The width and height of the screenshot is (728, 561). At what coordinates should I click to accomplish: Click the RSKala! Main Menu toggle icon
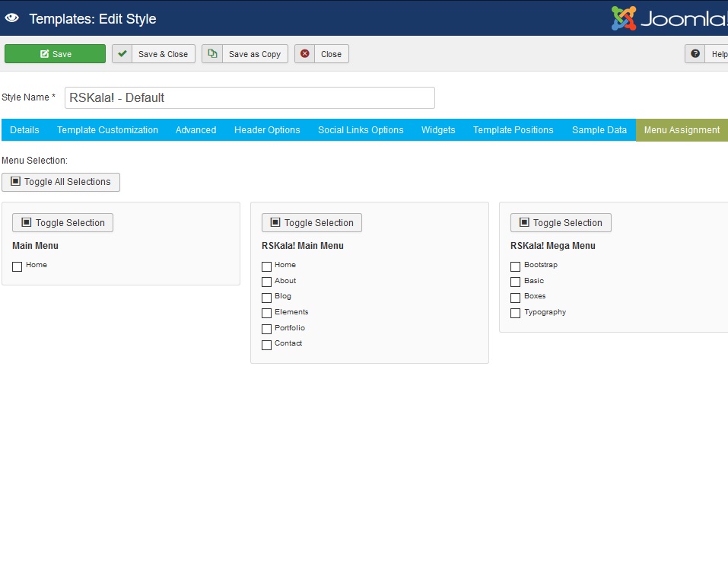(x=275, y=222)
